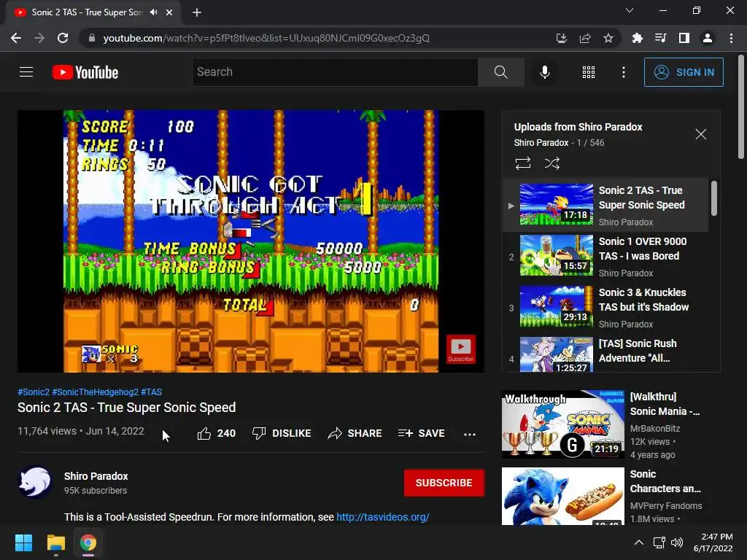Open the [Walkthru] Sonic Mania video title

point(665,404)
